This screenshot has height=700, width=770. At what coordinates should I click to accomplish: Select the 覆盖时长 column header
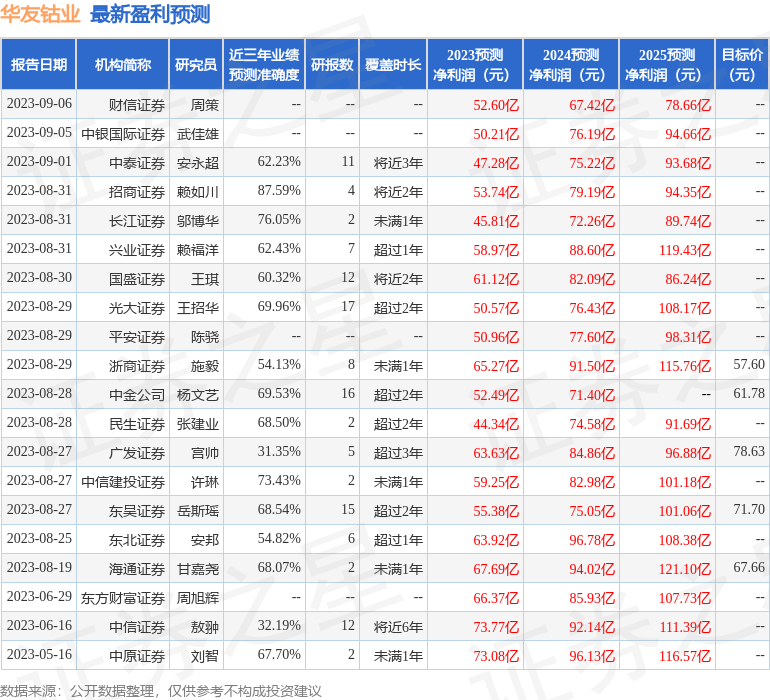[393, 64]
